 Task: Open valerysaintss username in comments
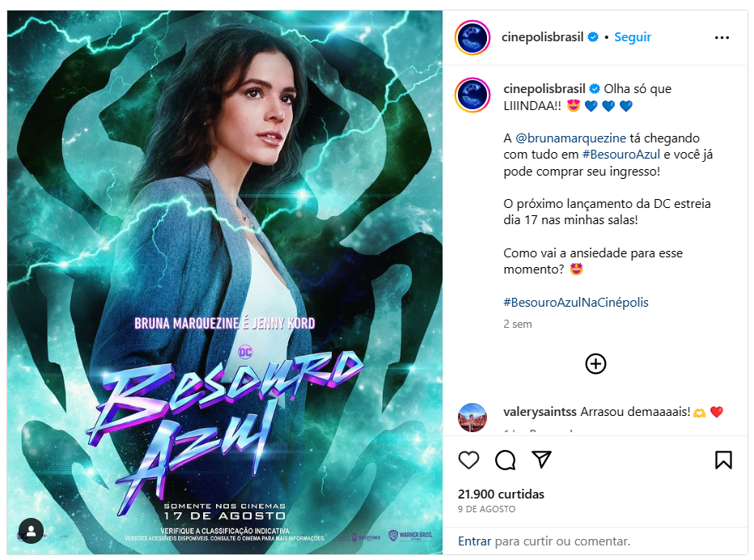point(540,412)
